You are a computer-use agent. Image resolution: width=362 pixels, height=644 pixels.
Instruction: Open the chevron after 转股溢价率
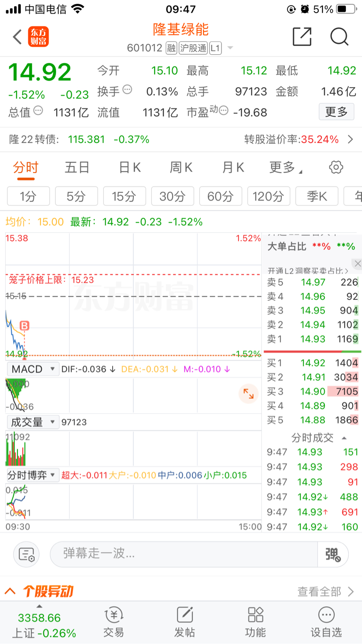coord(350,140)
